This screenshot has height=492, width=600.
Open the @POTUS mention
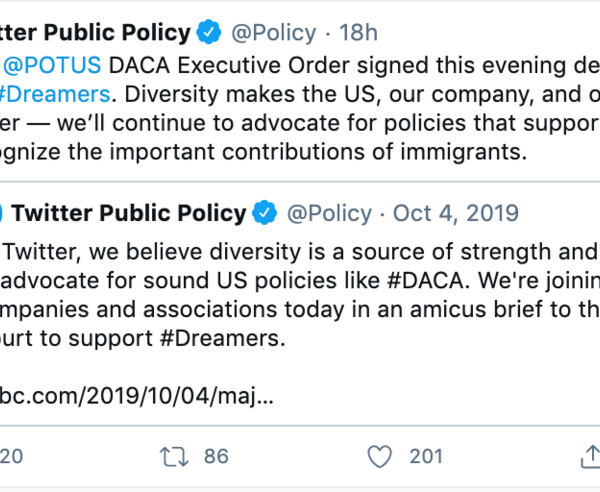(53, 65)
